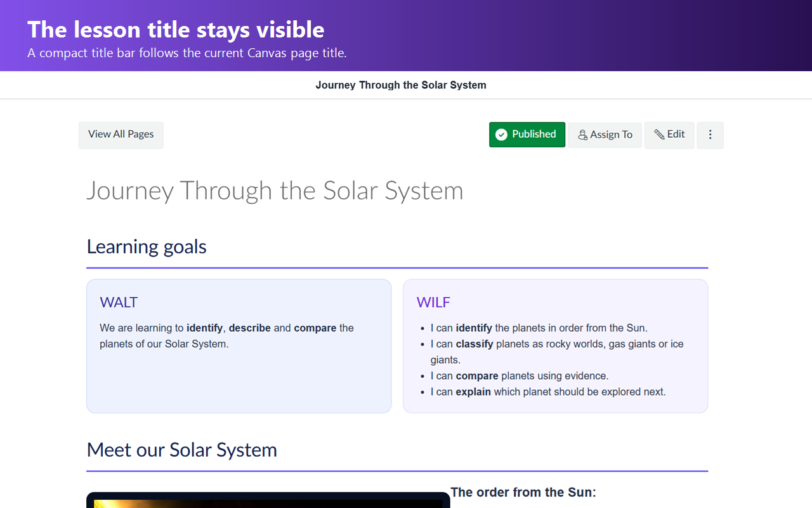Open the three-dot page options menu
The height and width of the screenshot is (508, 812).
(x=710, y=135)
